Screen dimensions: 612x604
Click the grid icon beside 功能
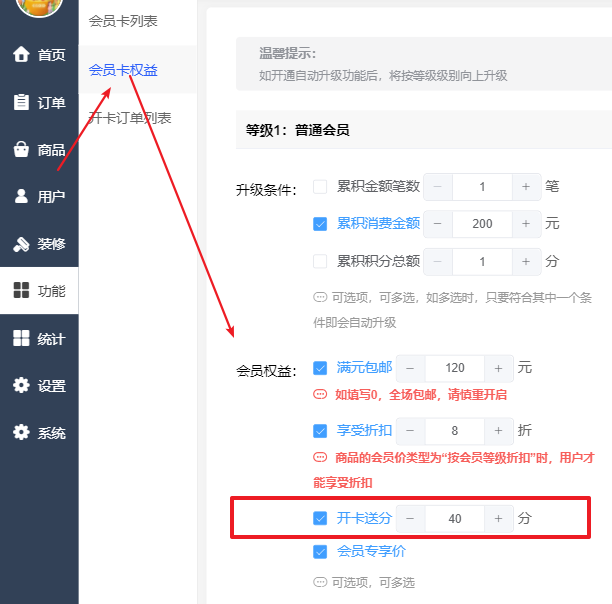point(21,290)
